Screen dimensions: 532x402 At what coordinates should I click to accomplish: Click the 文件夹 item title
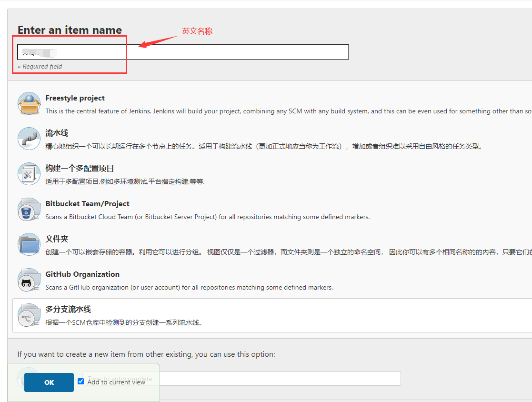[x=57, y=239]
